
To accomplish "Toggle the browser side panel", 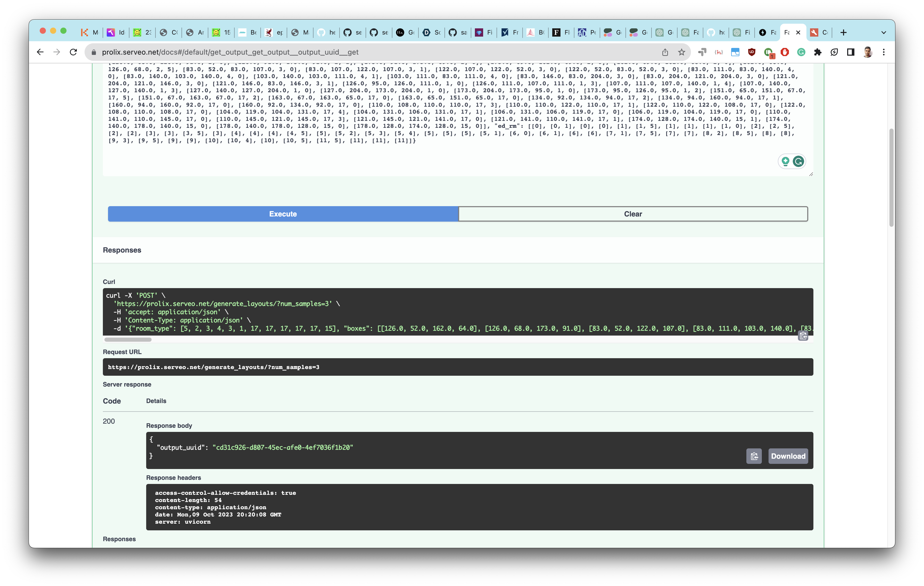I will pos(851,52).
